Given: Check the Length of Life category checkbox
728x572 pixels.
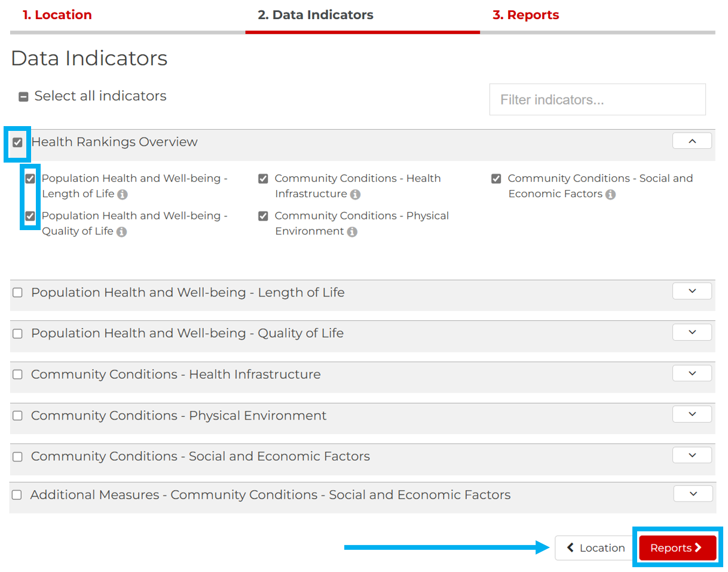Looking at the screenshot, I should (17, 293).
